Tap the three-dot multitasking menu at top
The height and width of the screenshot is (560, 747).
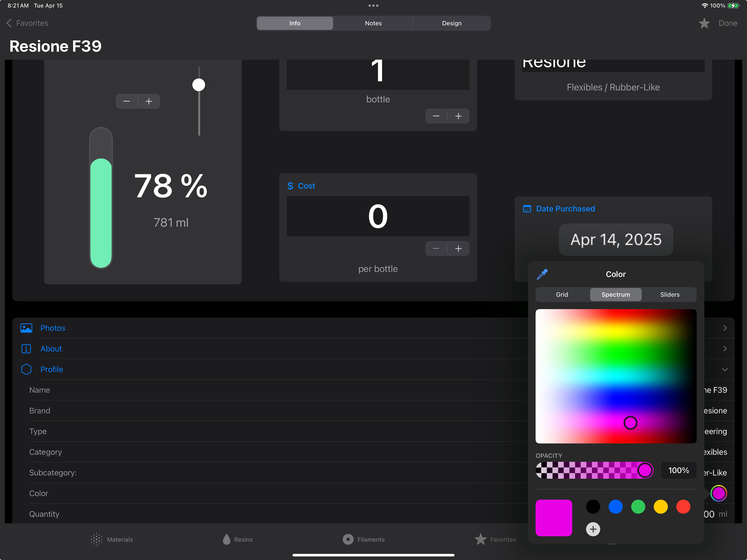[373, 6]
